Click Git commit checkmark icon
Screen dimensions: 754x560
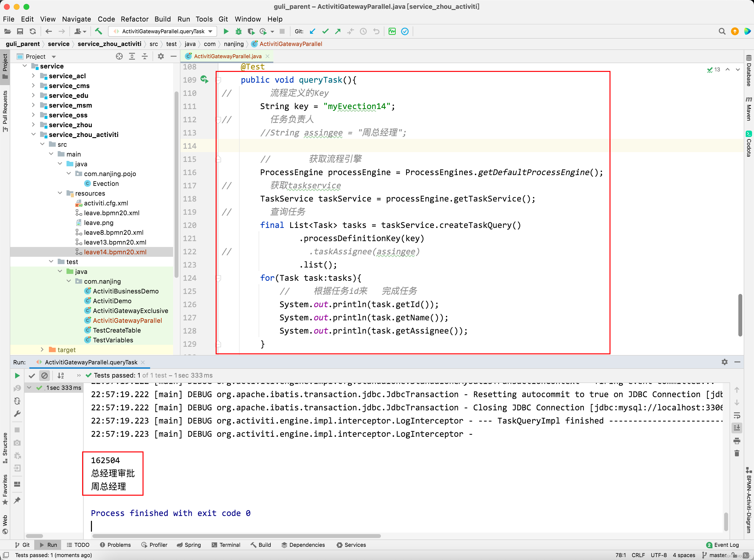click(325, 32)
